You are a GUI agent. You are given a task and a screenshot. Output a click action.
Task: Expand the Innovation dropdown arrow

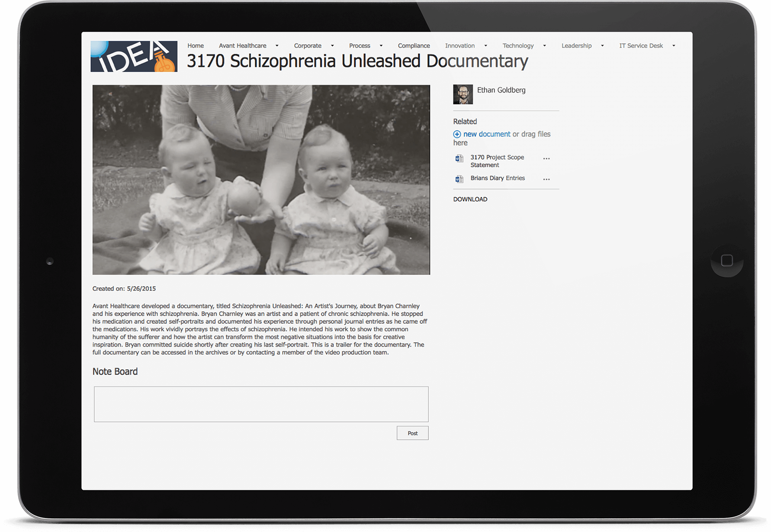click(485, 46)
